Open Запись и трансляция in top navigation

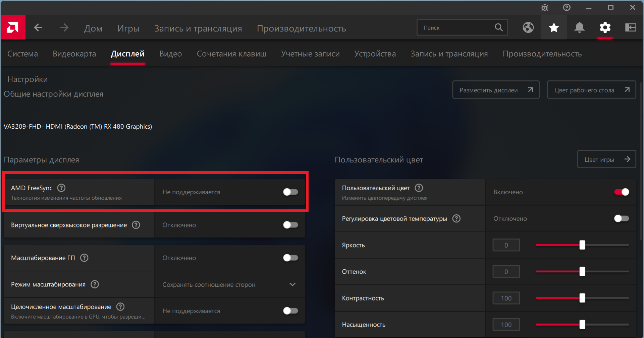pyautogui.click(x=198, y=28)
